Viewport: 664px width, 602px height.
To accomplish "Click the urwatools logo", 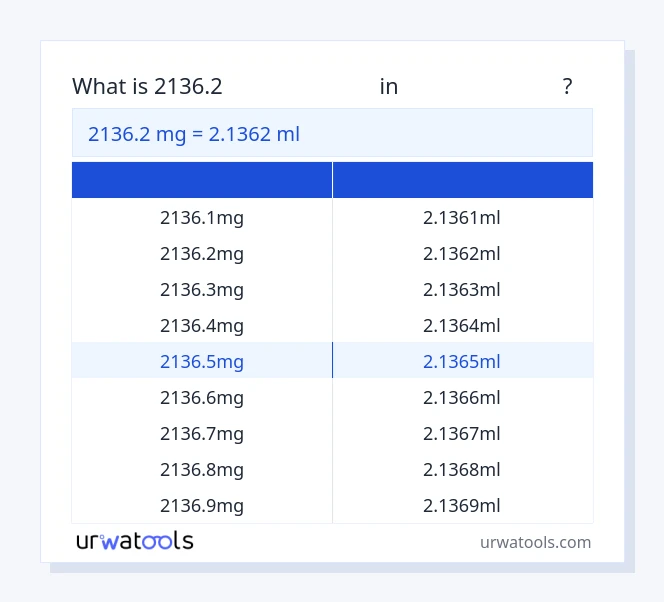I will click(x=135, y=541).
